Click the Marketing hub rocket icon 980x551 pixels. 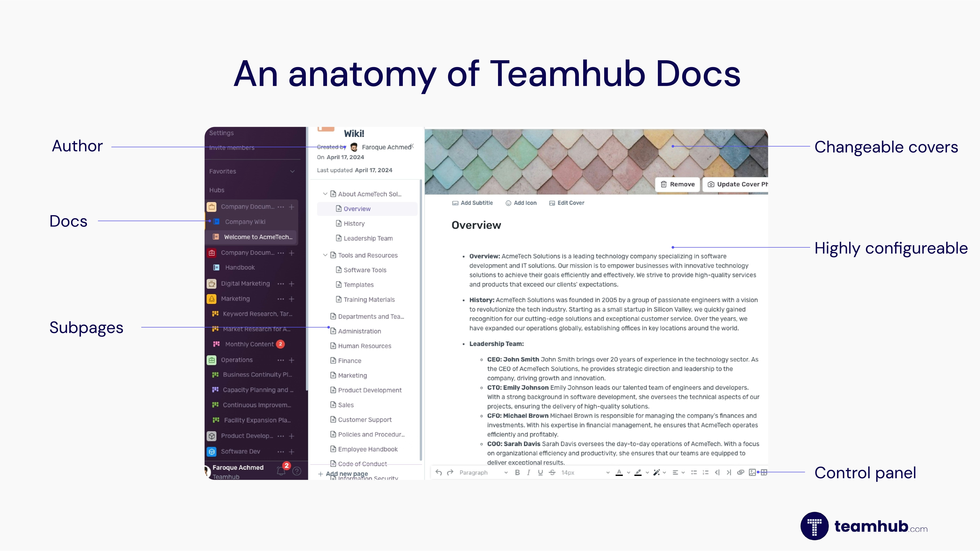coord(212,299)
